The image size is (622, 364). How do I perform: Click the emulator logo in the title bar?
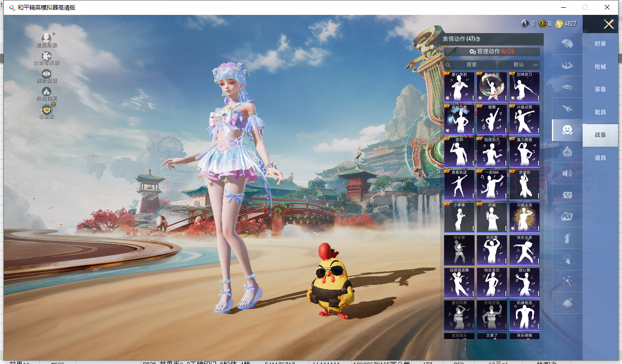[x=12, y=7]
